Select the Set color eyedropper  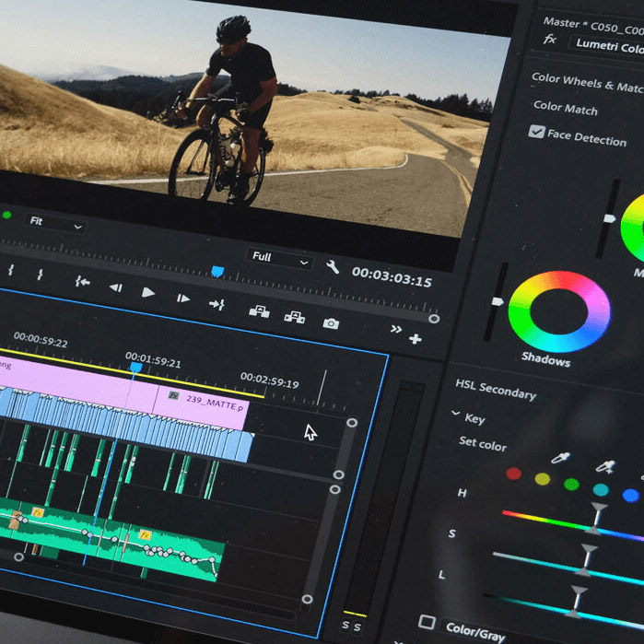pyautogui.click(x=560, y=458)
